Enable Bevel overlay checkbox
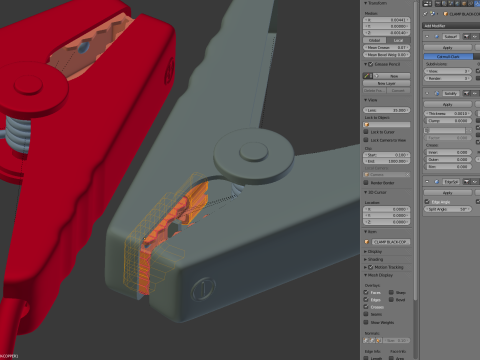This screenshot has width=480, height=360. pos(391,300)
